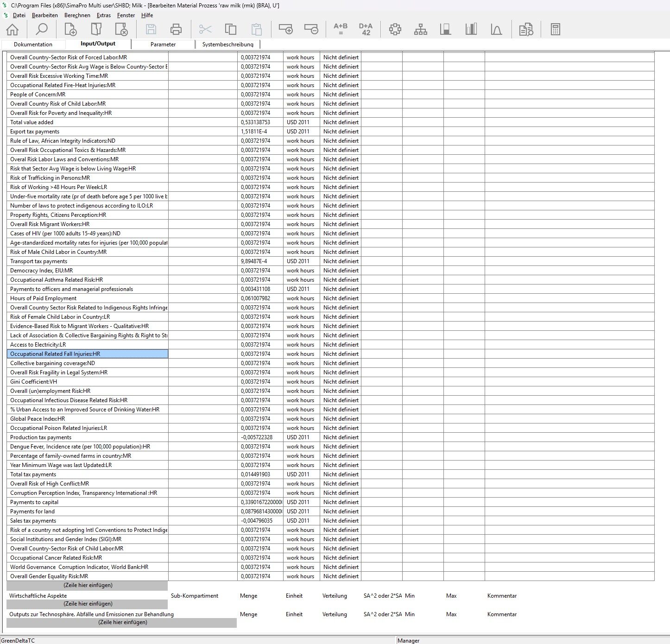Open the document inspect report icon
Viewport: 670px width, 644px height.
coord(526,29)
